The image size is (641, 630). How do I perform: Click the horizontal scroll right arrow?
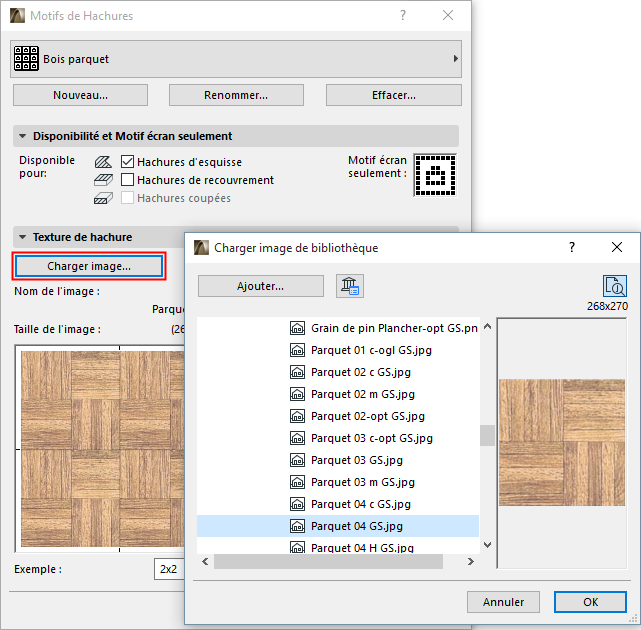(471, 561)
